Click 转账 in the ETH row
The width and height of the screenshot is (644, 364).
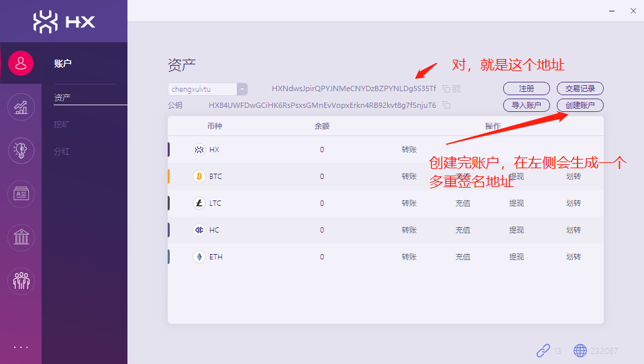click(x=409, y=257)
